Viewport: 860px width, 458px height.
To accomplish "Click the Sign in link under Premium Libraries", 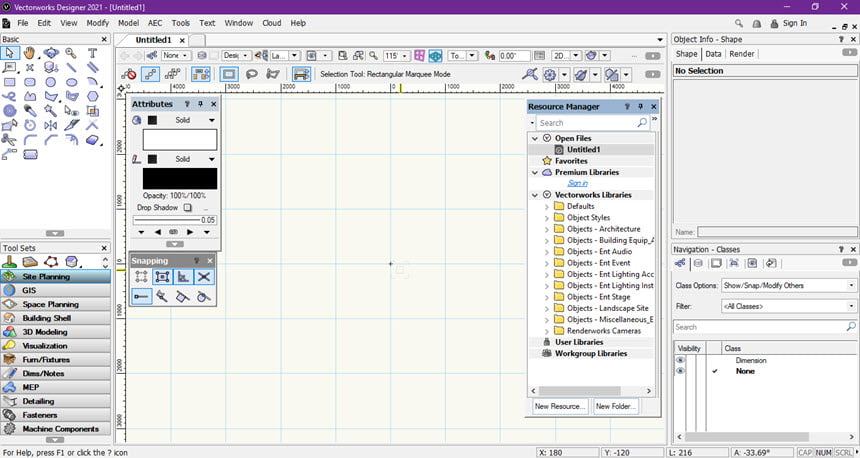I will click(578, 184).
